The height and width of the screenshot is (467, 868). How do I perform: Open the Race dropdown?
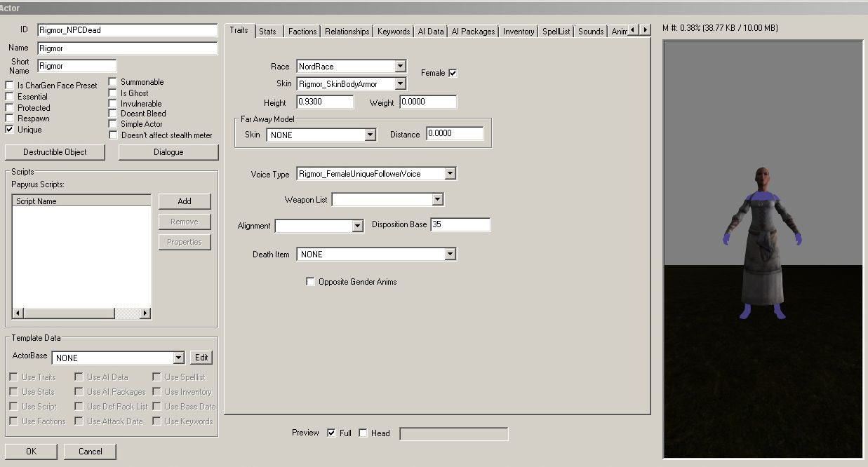click(400, 67)
